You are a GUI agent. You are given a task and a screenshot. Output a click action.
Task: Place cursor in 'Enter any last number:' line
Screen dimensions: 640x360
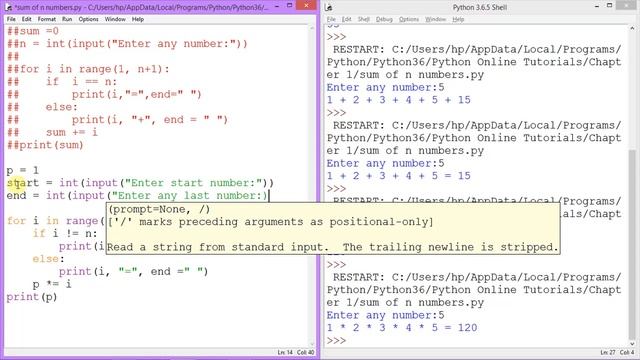tap(137, 196)
